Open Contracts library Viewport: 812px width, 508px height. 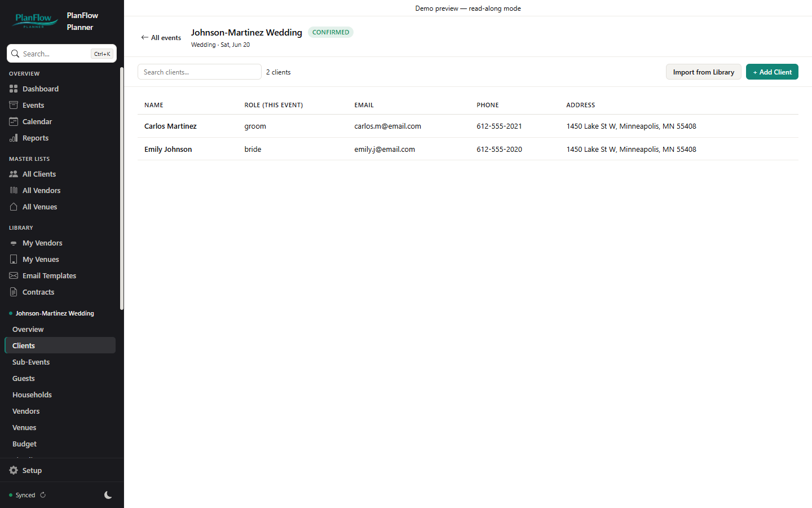60,292
